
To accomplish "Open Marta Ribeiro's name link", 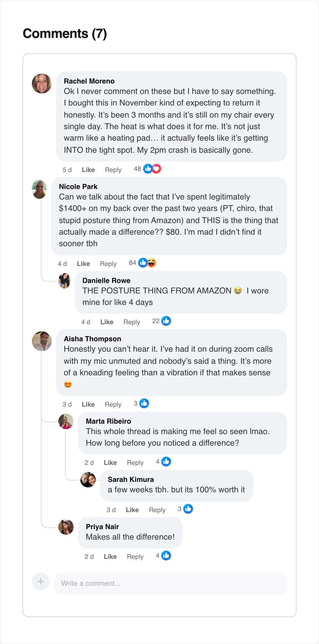I will (x=108, y=421).
